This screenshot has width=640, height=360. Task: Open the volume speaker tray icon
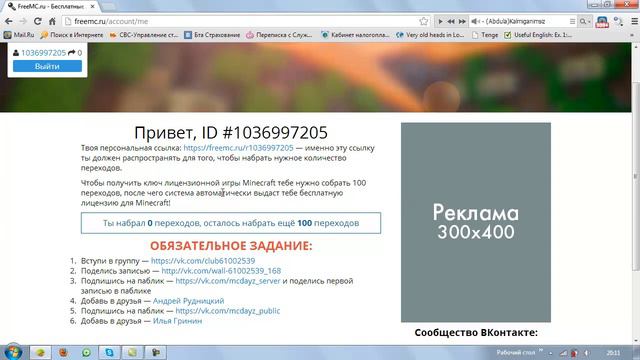[587, 353]
